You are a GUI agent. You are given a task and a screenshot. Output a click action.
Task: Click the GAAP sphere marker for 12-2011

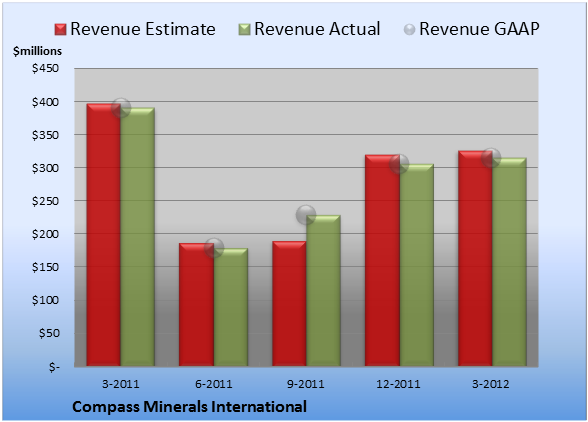click(x=399, y=164)
